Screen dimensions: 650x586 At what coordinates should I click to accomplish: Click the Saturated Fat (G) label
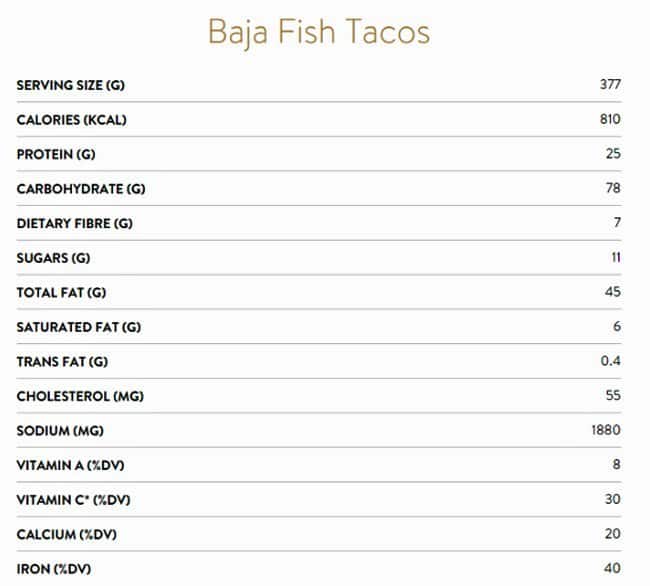(x=79, y=327)
